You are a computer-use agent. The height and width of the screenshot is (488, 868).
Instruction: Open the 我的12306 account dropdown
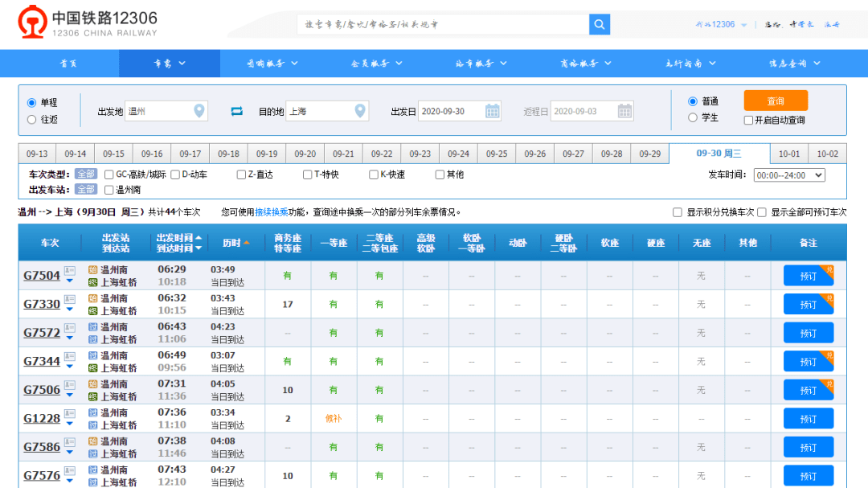721,24
